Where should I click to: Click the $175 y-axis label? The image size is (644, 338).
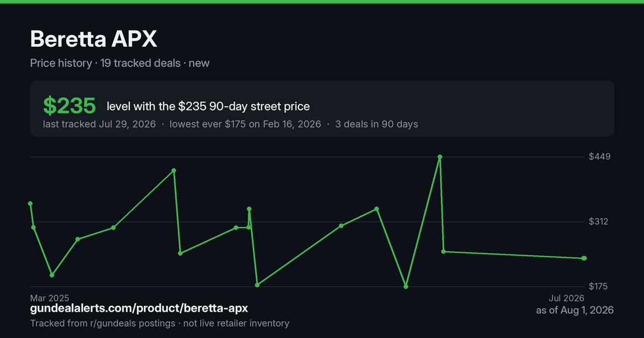598,286
